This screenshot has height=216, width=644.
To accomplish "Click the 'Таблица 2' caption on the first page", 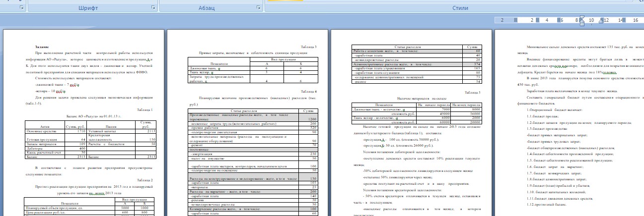I will [x=146, y=181].
